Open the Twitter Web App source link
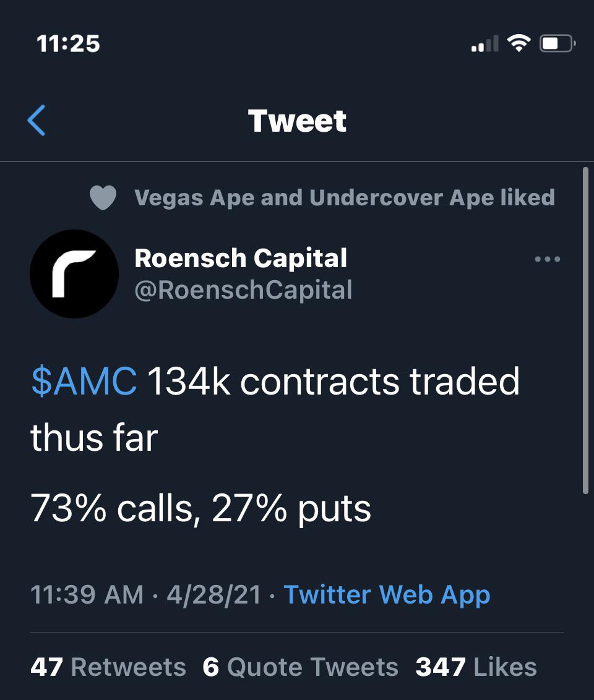Viewport: 594px width, 700px height. (385, 594)
